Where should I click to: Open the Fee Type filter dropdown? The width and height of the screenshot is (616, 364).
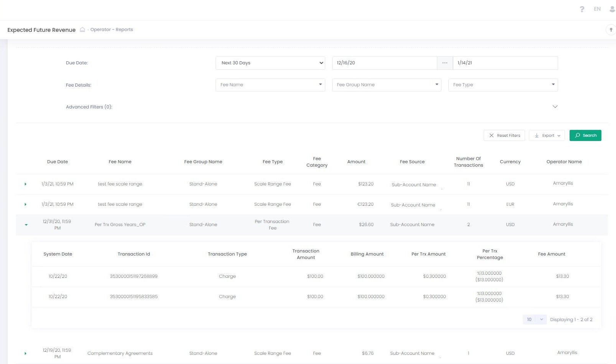[x=502, y=85]
